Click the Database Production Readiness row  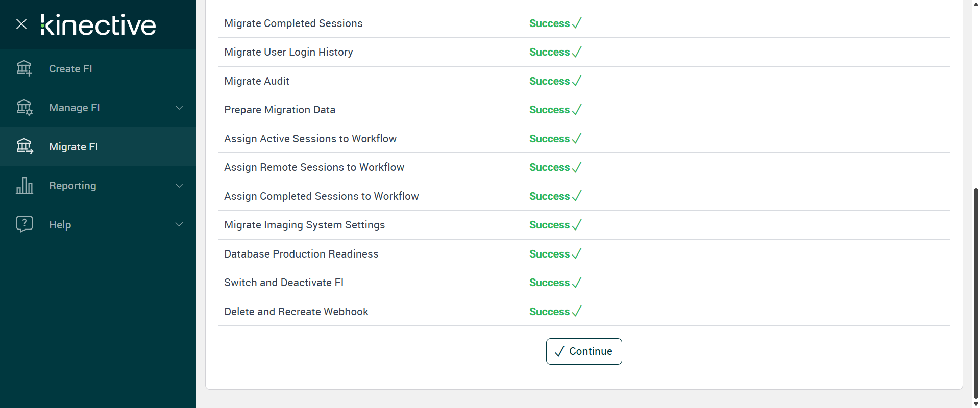click(301, 254)
